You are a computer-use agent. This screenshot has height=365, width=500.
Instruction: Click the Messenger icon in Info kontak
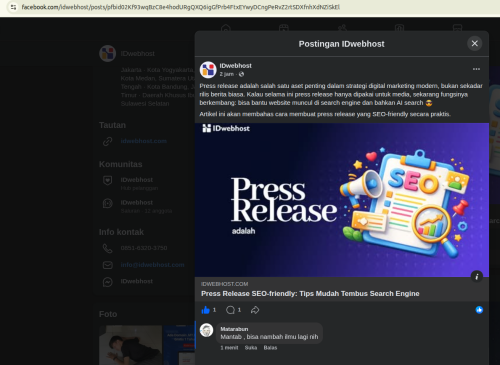point(108,282)
